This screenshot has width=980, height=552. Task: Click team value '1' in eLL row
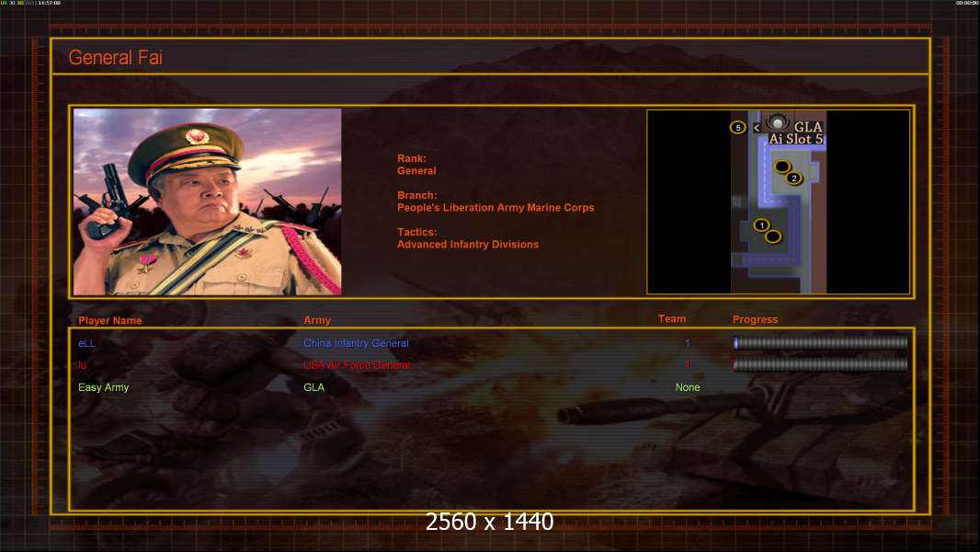click(688, 343)
